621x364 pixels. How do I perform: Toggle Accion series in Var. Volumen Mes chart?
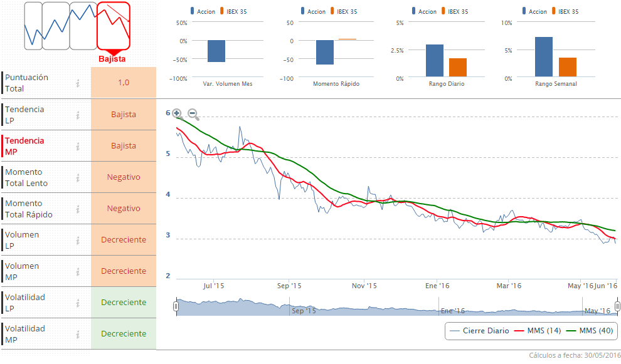(x=203, y=11)
